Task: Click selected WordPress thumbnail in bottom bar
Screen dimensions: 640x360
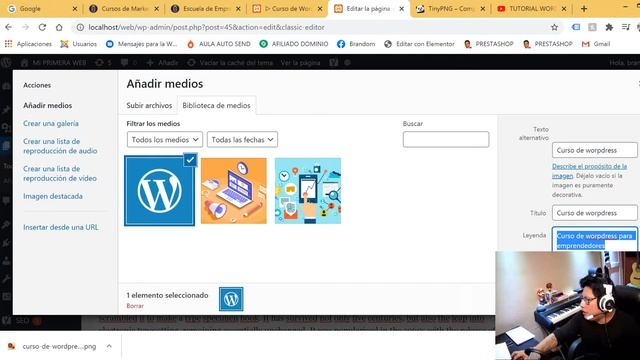Action: [x=231, y=299]
